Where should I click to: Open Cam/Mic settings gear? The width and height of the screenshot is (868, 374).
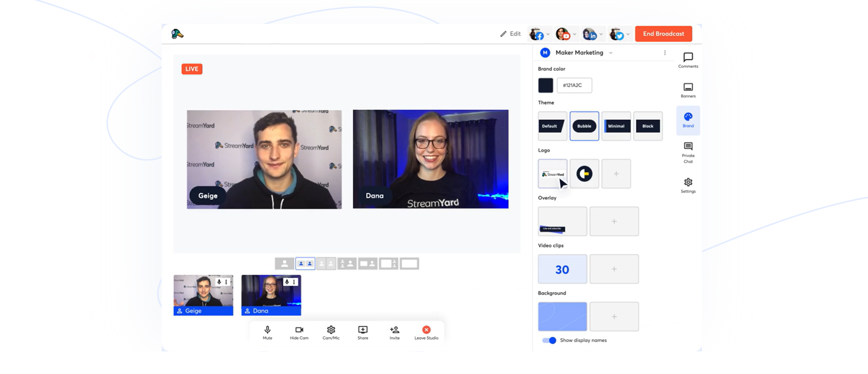(331, 330)
